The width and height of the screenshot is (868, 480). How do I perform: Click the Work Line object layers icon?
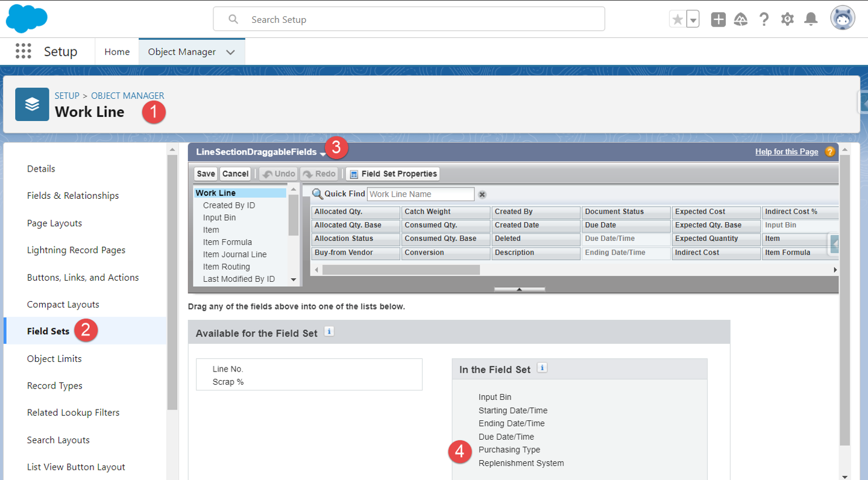(x=32, y=104)
